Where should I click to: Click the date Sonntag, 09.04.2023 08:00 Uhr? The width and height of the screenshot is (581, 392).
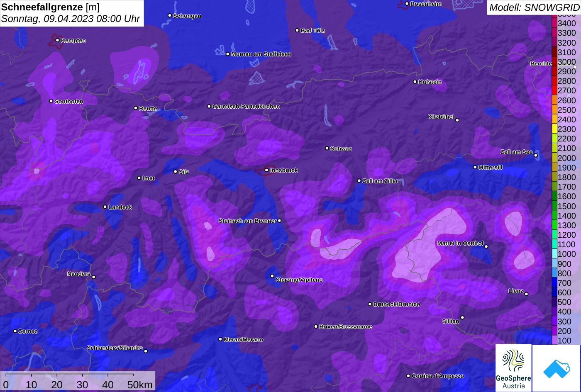(x=71, y=19)
